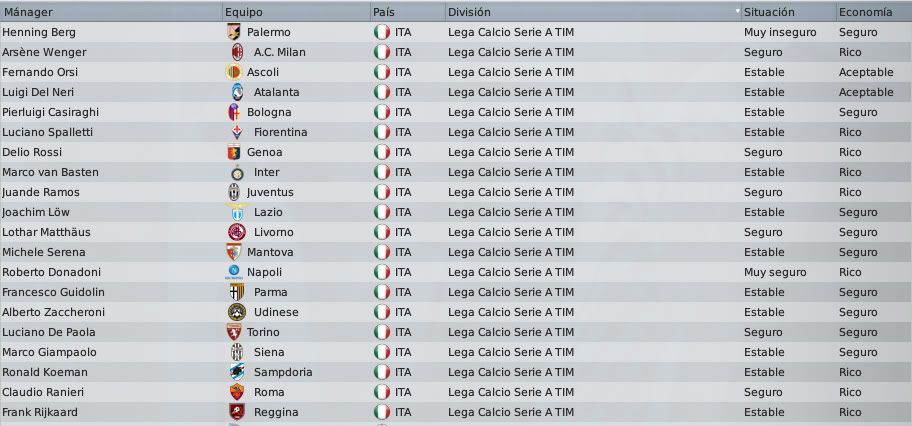912x426 pixels.
Task: Click the Palermo club crest icon
Action: pos(234,32)
